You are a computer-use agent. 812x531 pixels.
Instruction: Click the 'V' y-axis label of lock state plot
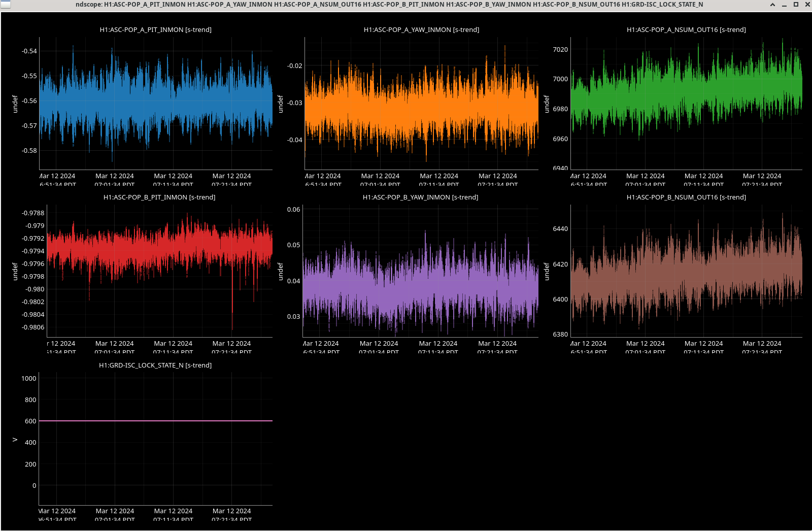click(x=15, y=440)
